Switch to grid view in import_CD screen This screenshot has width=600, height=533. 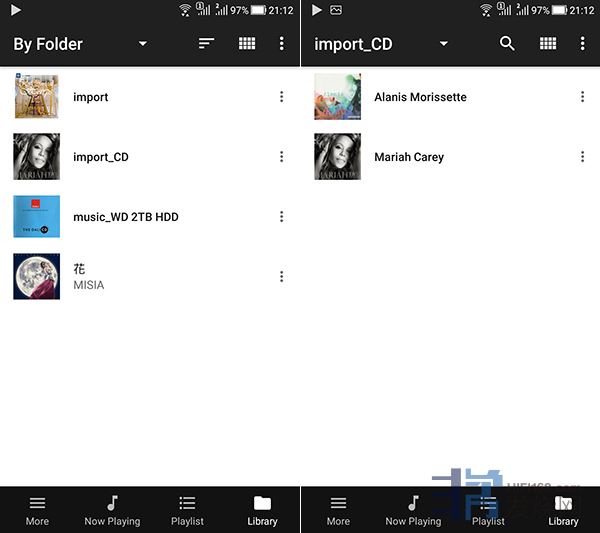pyautogui.click(x=548, y=44)
